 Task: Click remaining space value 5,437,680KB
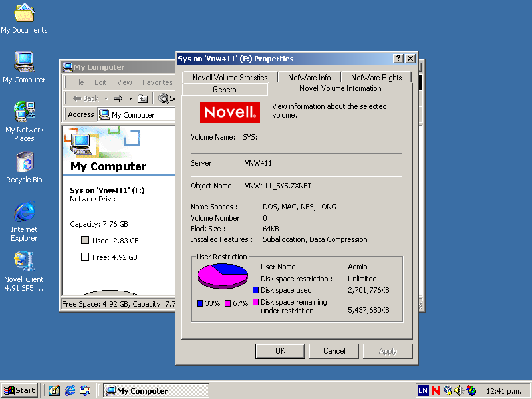point(368,310)
